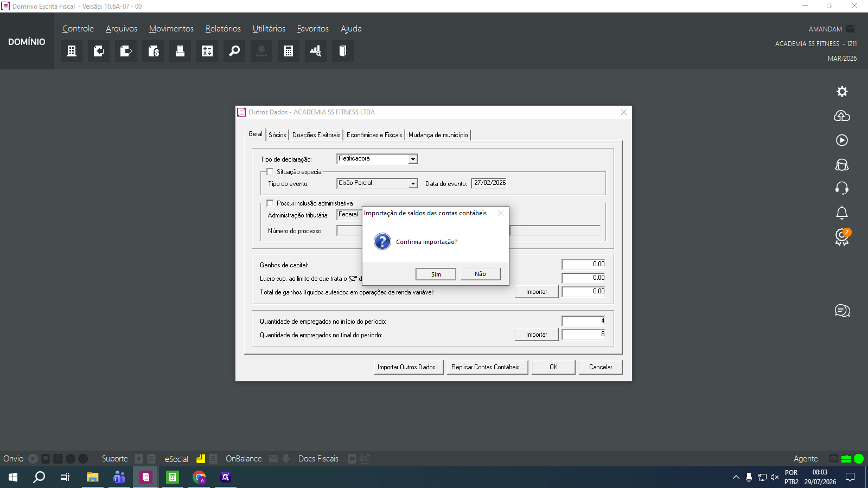Click OK in Outros Dados dialog
Screen dimensions: 868x488
tap(553, 367)
